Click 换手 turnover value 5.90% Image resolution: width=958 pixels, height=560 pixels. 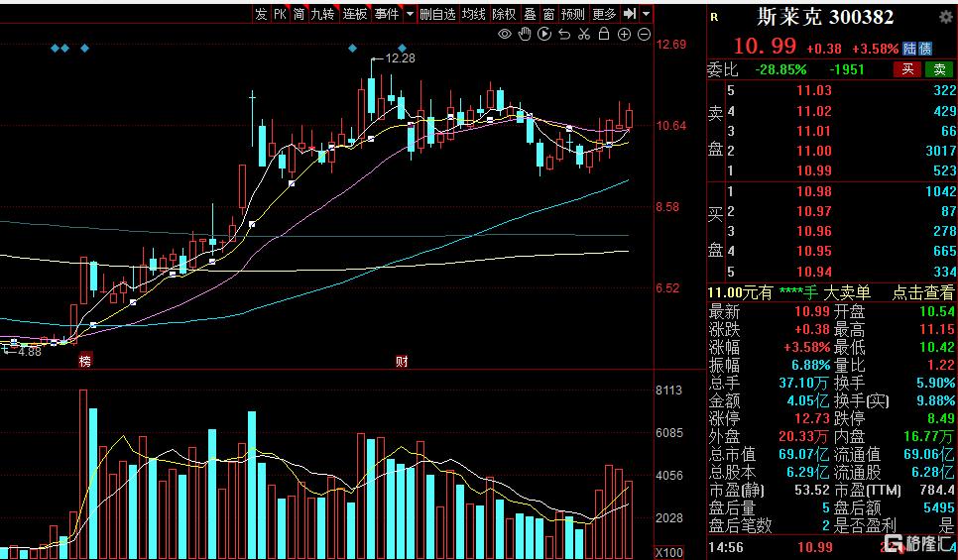tap(935, 383)
